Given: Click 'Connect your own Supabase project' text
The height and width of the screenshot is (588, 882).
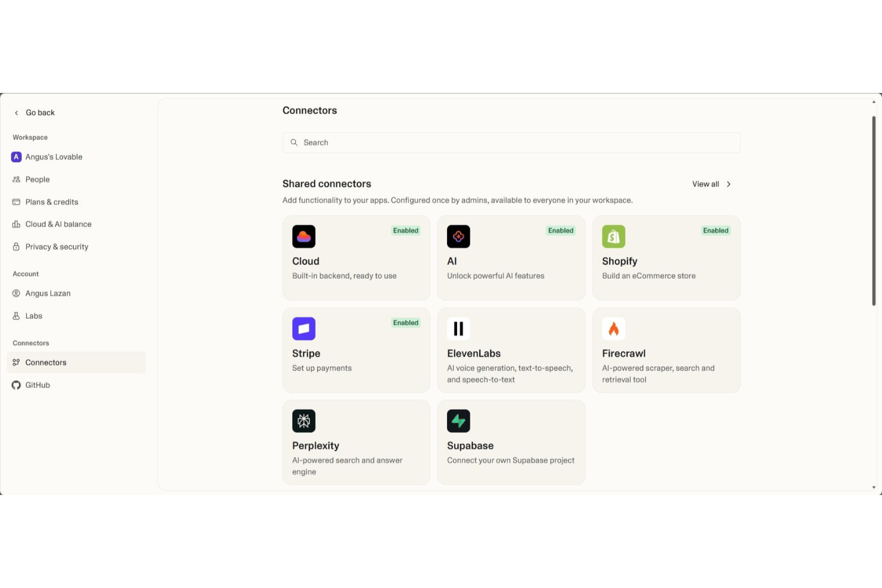Looking at the screenshot, I should (x=511, y=461).
